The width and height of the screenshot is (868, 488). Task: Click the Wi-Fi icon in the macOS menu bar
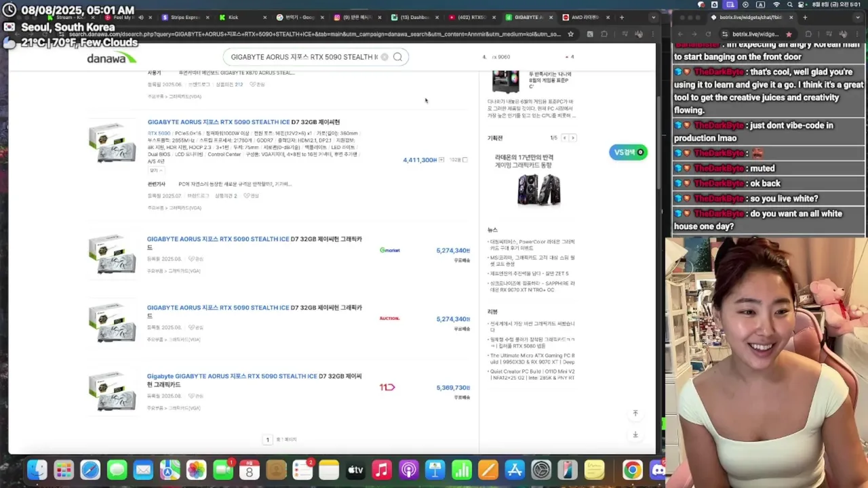(x=776, y=5)
